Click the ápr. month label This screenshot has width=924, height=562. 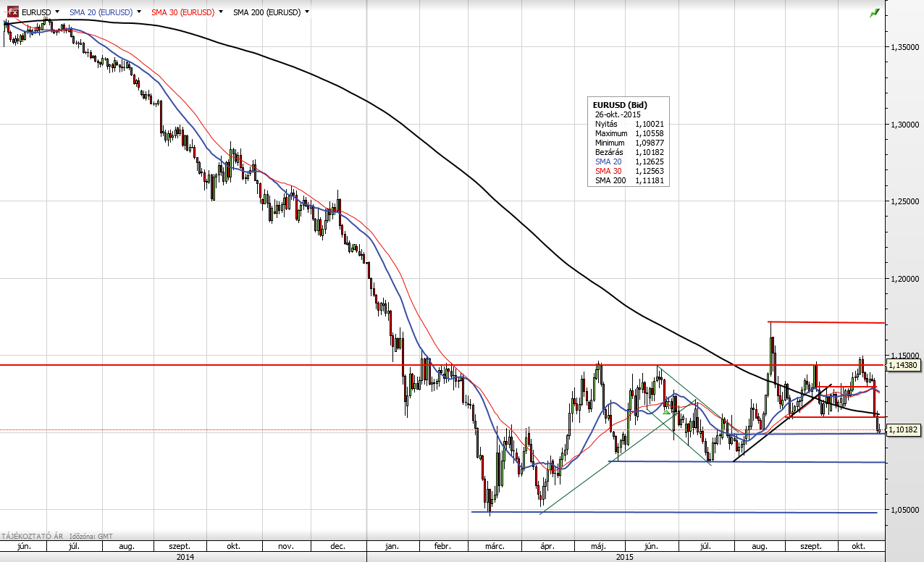click(x=547, y=547)
